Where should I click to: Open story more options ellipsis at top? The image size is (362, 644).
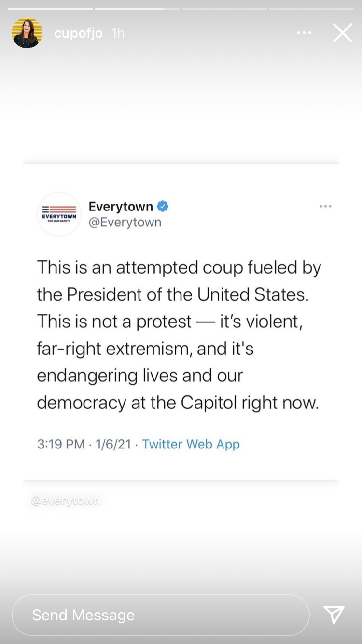304,33
